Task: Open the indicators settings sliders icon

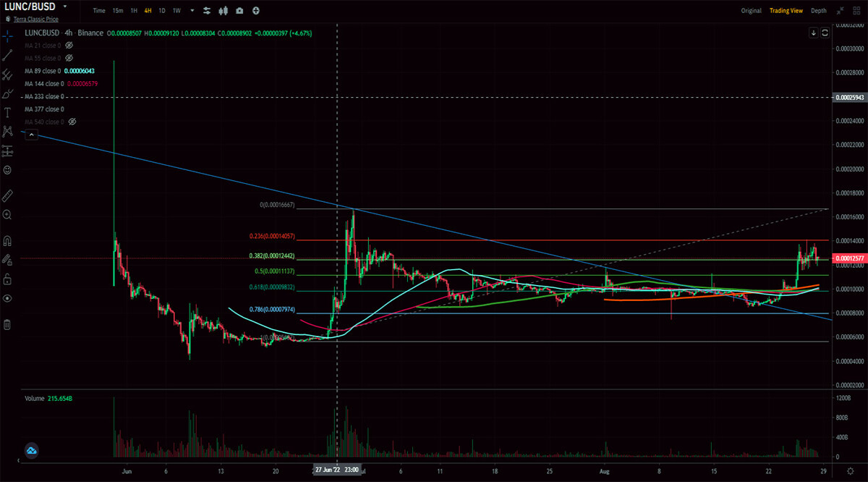Action: 208,11
